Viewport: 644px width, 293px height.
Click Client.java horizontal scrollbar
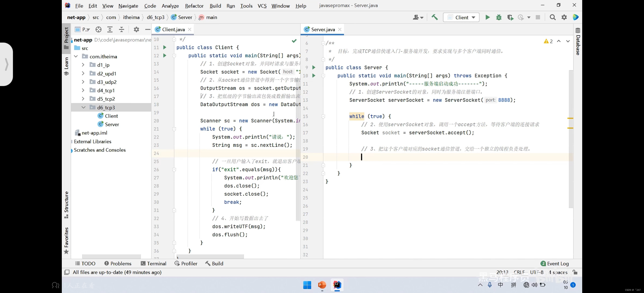(x=210, y=256)
